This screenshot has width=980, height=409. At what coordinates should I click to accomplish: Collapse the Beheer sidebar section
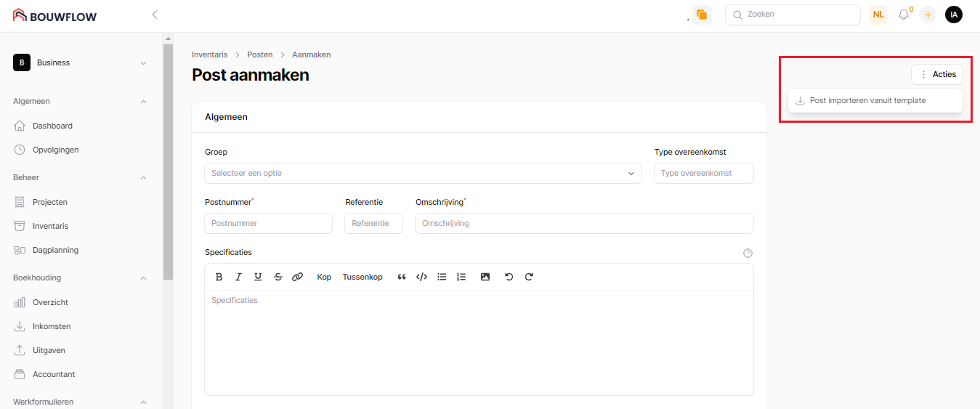143,177
